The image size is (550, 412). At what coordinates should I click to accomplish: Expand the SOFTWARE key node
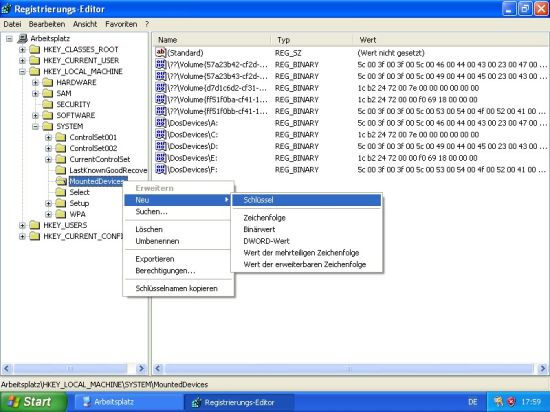[x=35, y=115]
